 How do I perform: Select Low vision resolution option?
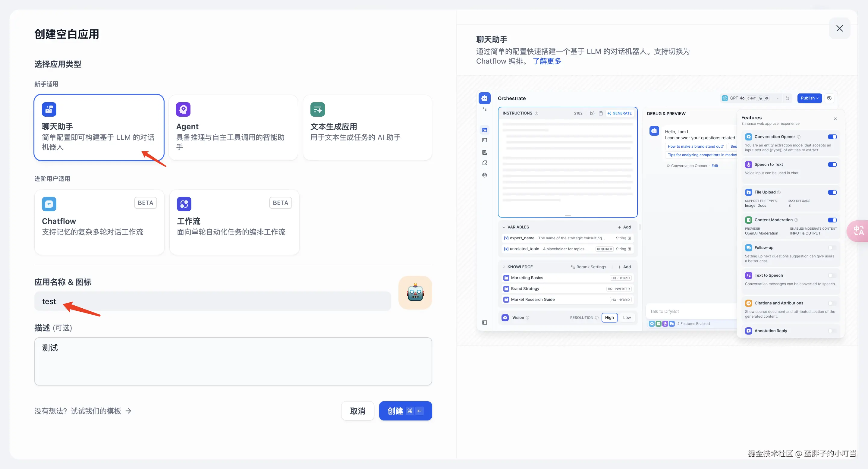pyautogui.click(x=627, y=317)
